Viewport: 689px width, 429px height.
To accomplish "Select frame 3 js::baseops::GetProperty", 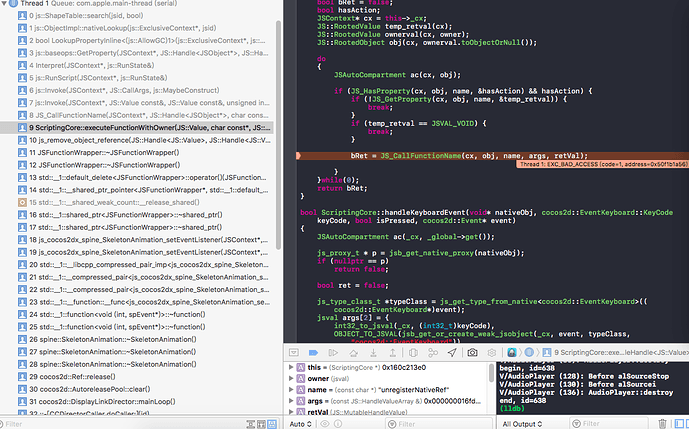I will 137,53.
